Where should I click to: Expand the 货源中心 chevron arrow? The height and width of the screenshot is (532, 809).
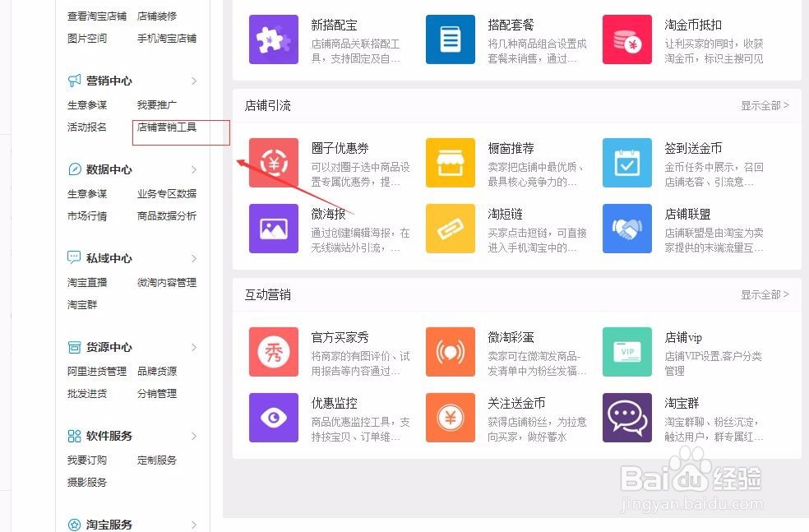pyautogui.click(x=194, y=347)
